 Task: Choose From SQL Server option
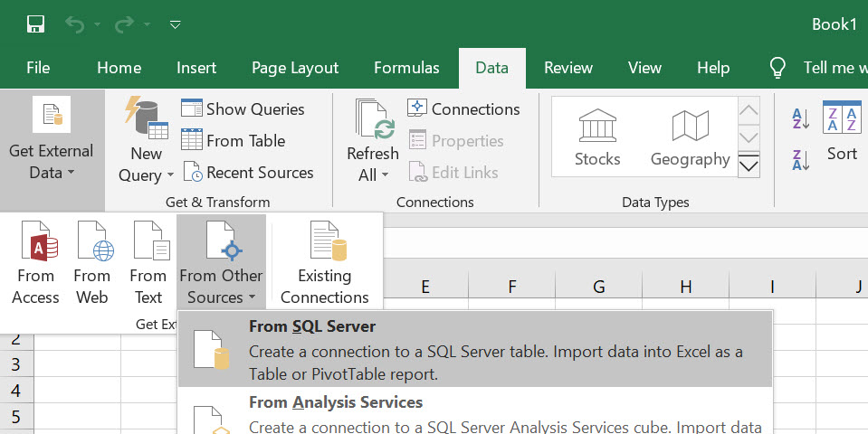click(474, 349)
